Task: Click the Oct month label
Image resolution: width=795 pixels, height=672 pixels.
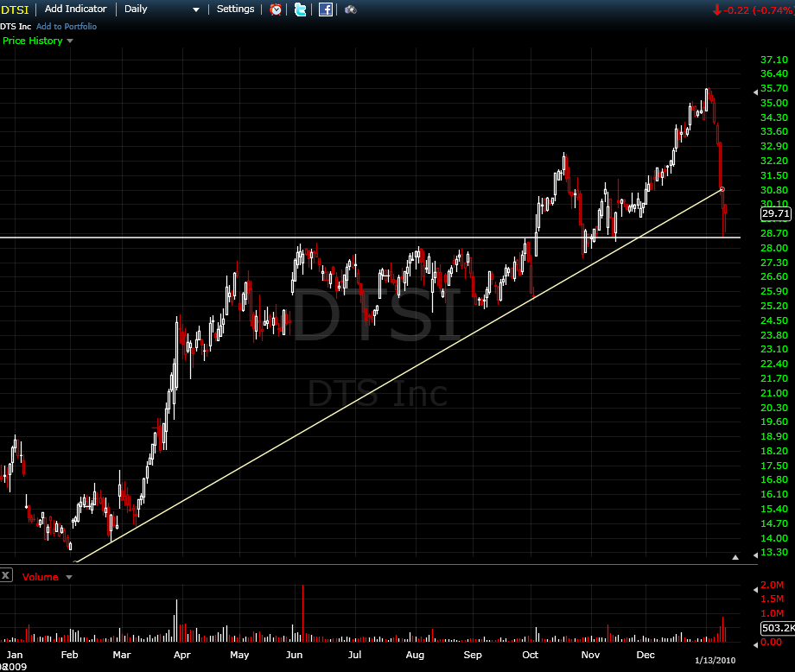Action: click(x=531, y=654)
